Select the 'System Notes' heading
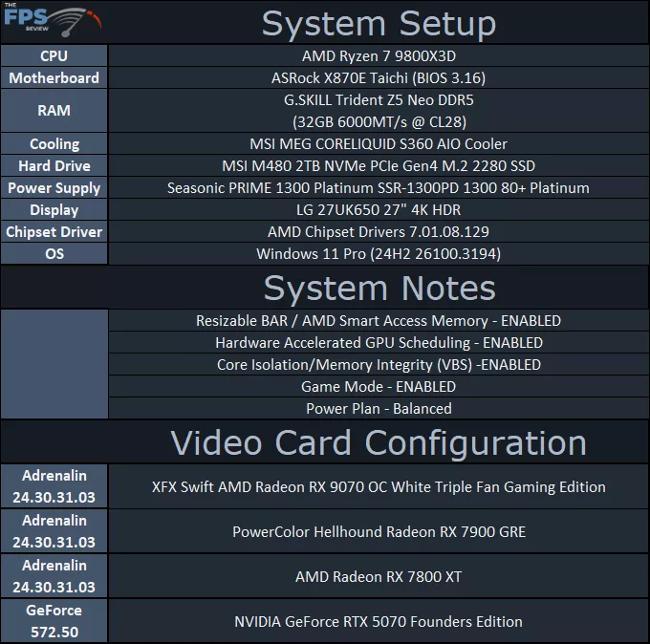This screenshot has height=644, width=650. 379,288
